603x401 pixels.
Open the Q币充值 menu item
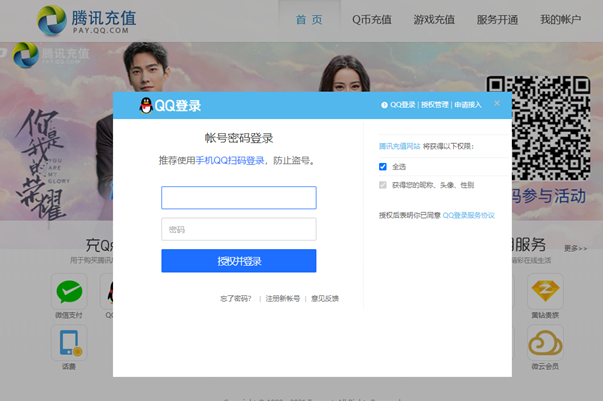coord(372,20)
